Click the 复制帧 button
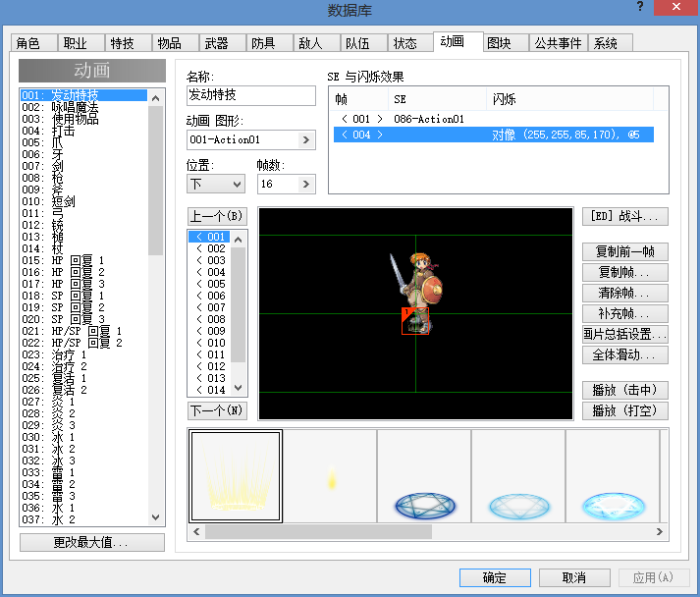The image size is (700, 597). [x=625, y=272]
